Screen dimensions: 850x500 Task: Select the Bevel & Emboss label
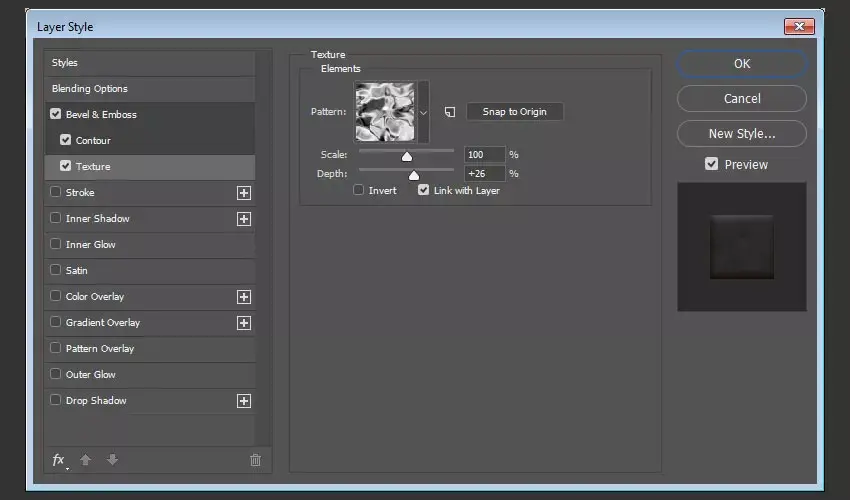(101, 114)
